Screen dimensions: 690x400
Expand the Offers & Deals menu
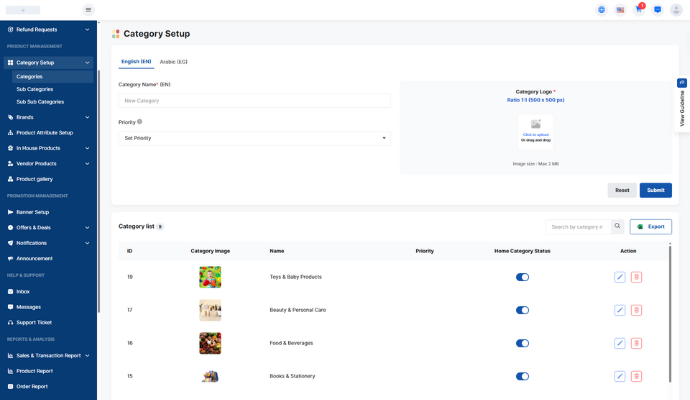(x=50, y=227)
